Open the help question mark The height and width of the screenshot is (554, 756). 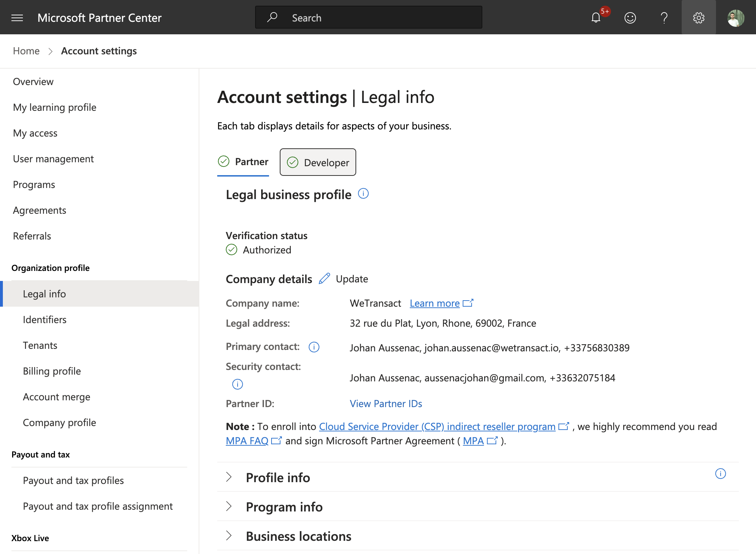click(x=664, y=18)
